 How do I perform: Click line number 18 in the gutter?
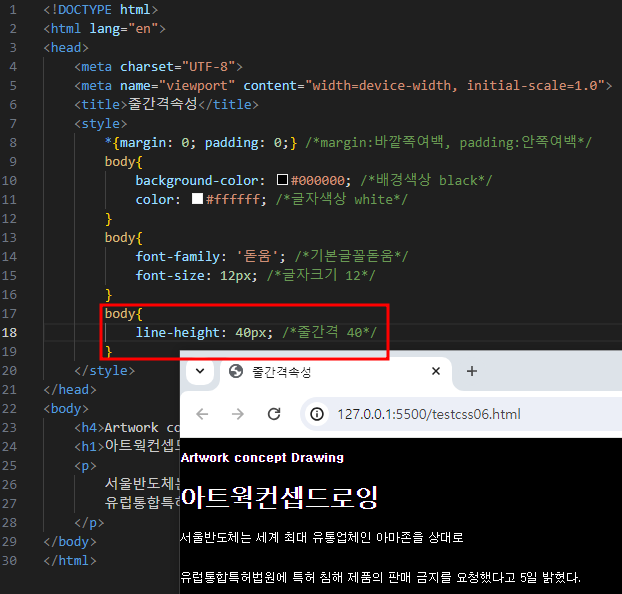pos(10,333)
